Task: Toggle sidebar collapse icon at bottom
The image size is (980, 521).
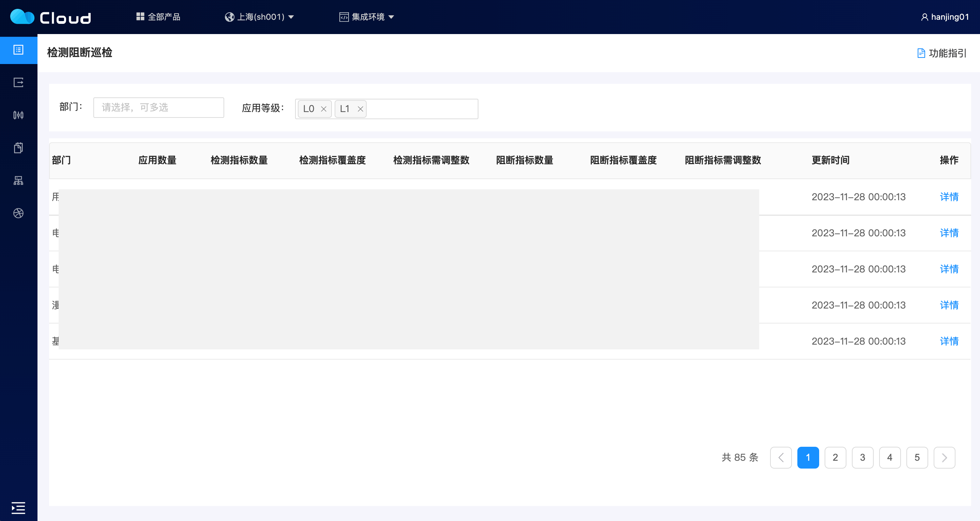Action: [x=18, y=508]
